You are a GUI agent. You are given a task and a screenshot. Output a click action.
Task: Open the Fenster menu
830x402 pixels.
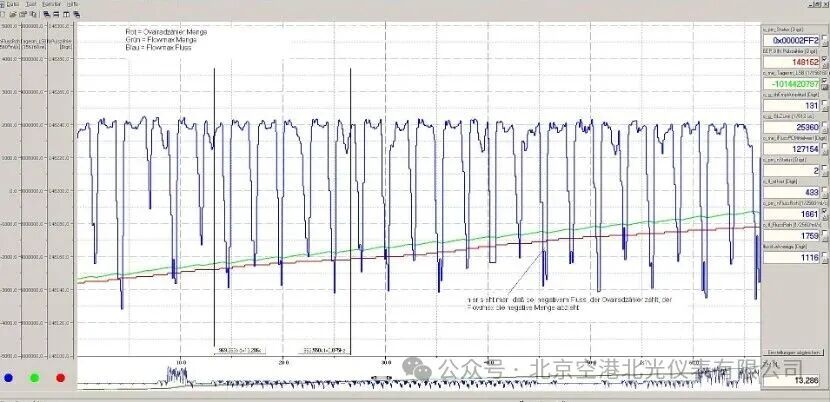(x=52, y=4)
